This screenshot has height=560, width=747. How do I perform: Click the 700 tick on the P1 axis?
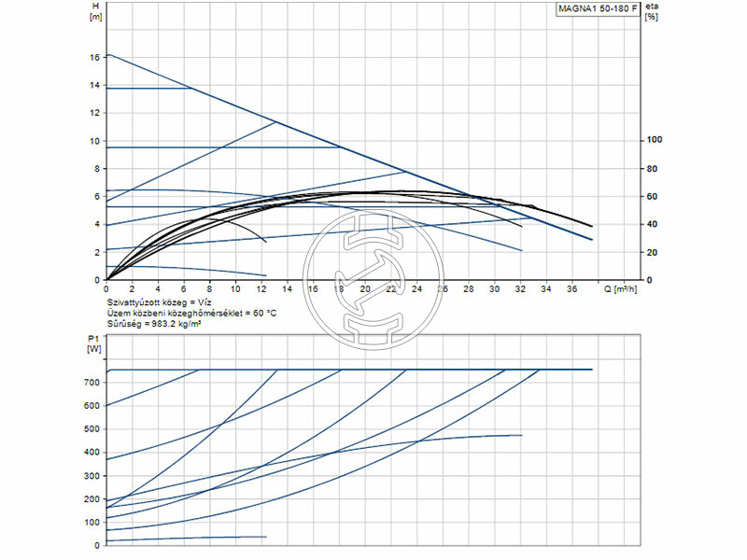coord(92,383)
